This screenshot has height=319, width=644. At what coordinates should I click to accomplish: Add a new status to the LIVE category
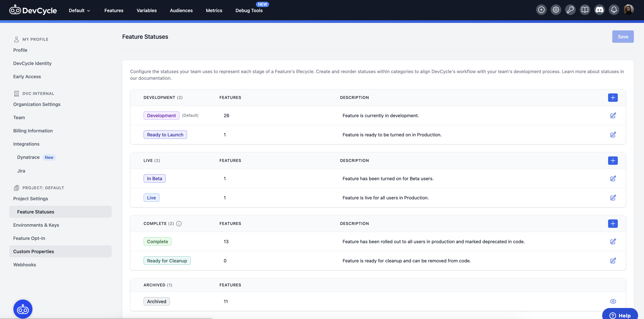pos(613,161)
